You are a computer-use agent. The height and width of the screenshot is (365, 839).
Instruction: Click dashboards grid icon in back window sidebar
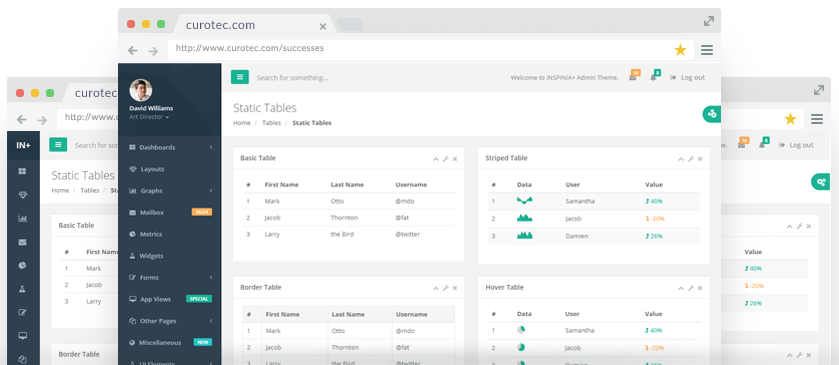point(22,171)
